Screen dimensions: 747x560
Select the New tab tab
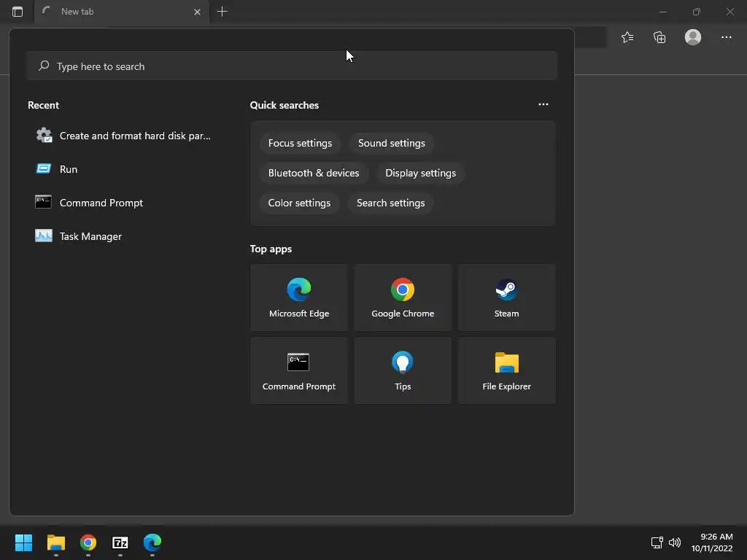(x=122, y=12)
